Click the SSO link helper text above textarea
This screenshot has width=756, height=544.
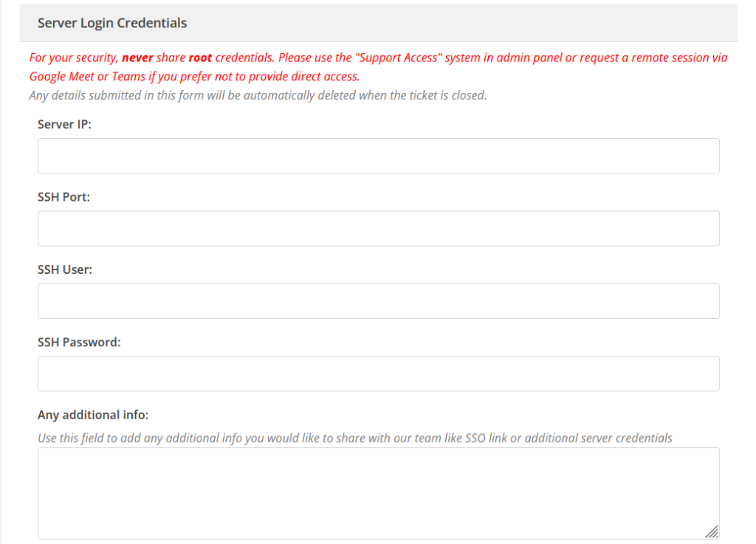click(354, 438)
